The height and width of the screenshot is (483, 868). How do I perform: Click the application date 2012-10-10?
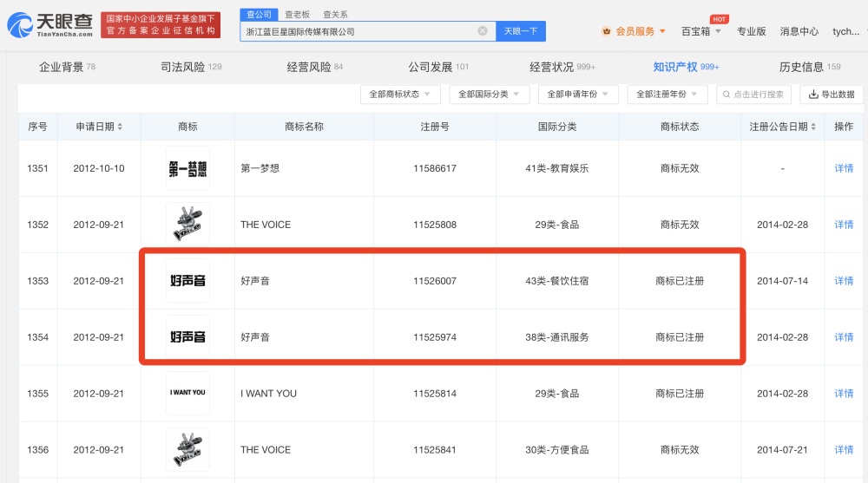click(x=99, y=168)
